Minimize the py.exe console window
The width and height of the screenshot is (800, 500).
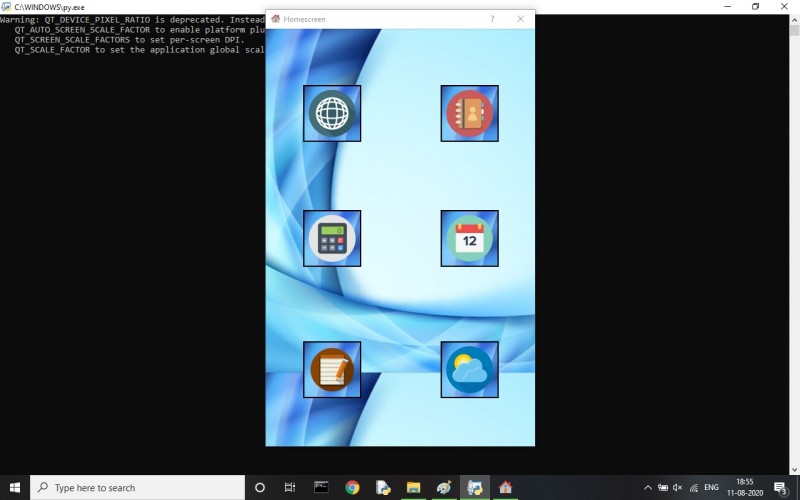tap(728, 7)
